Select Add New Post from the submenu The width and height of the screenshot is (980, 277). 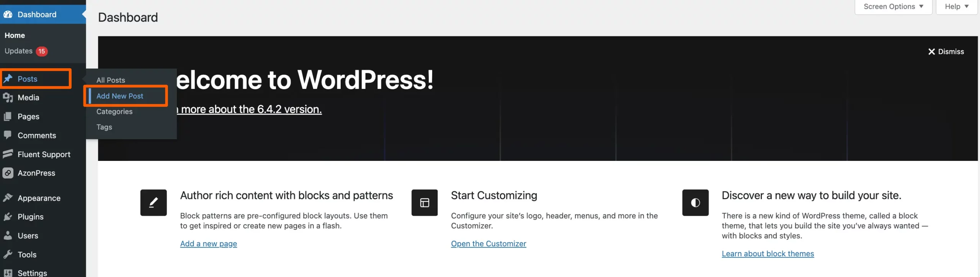pyautogui.click(x=120, y=96)
